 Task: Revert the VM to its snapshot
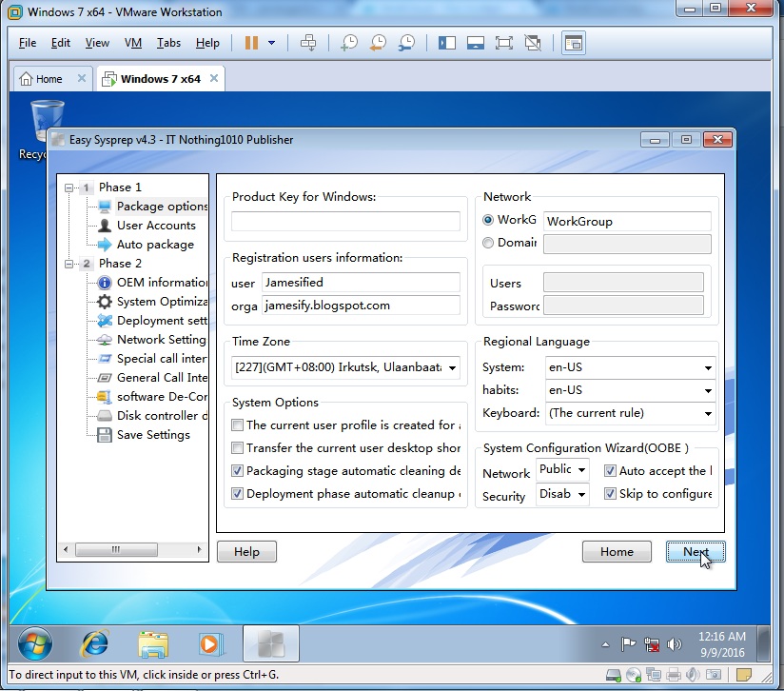click(x=378, y=43)
